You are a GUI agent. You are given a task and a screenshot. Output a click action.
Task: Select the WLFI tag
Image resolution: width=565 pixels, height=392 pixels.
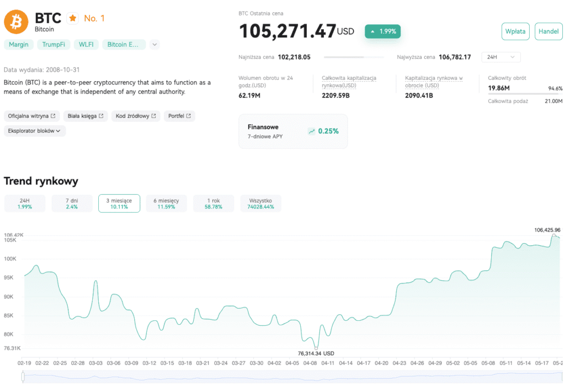[x=86, y=45]
